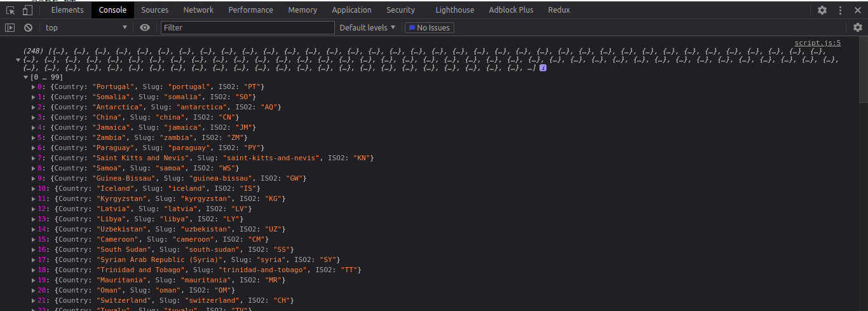Expand entry 14 Uzbekistan object
The width and height of the screenshot is (868, 311).
(x=33, y=229)
